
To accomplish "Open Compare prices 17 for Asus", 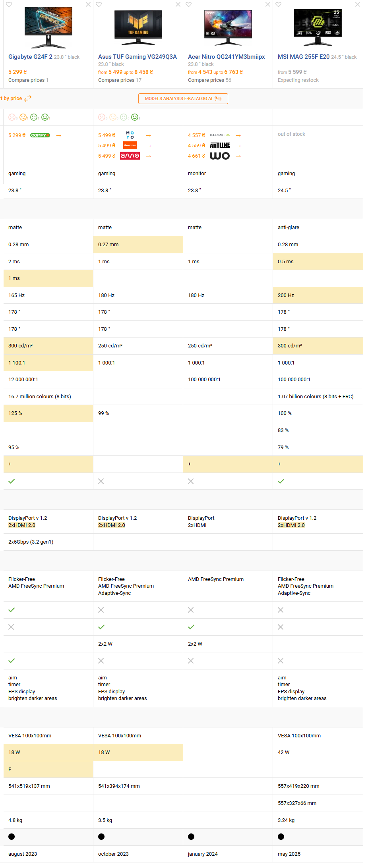I will [x=120, y=80].
